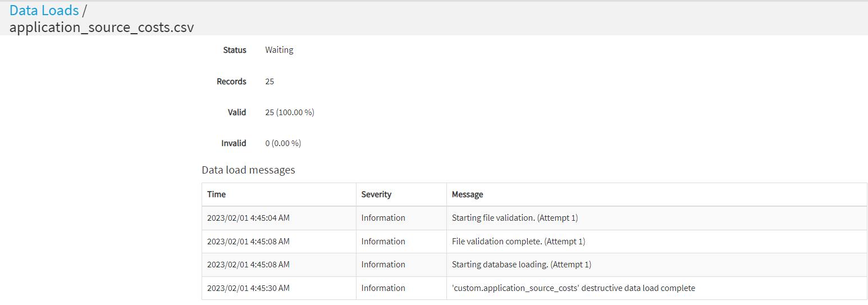Select the 4:45:04 AM timestamp cell
The image size is (868, 305).
[x=248, y=218]
